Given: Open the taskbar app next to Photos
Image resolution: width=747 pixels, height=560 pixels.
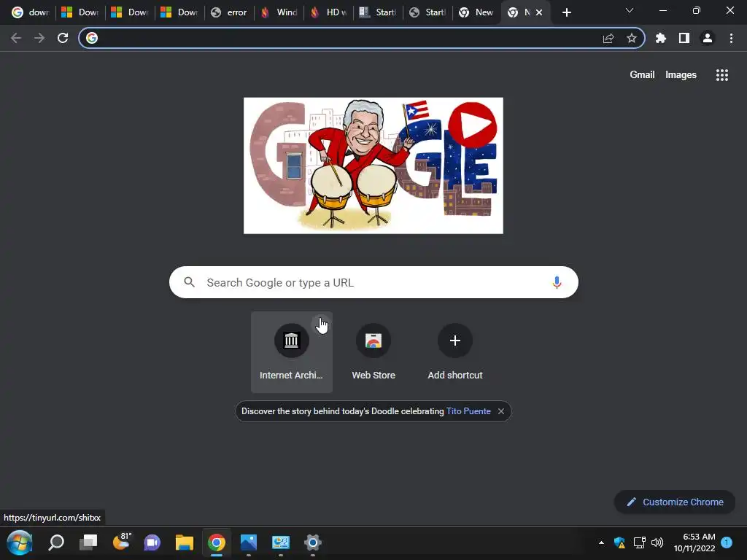Looking at the screenshot, I should 281,542.
